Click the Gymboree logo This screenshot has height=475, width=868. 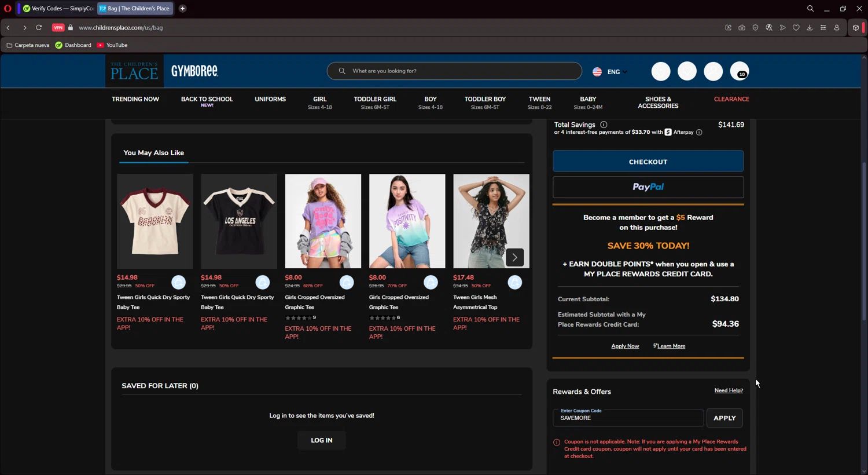point(194,71)
